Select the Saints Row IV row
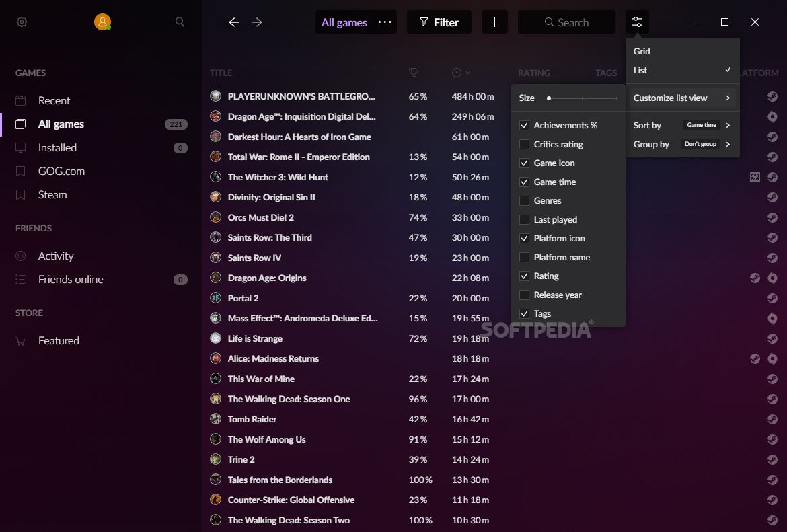The width and height of the screenshot is (787, 532). pos(494,258)
